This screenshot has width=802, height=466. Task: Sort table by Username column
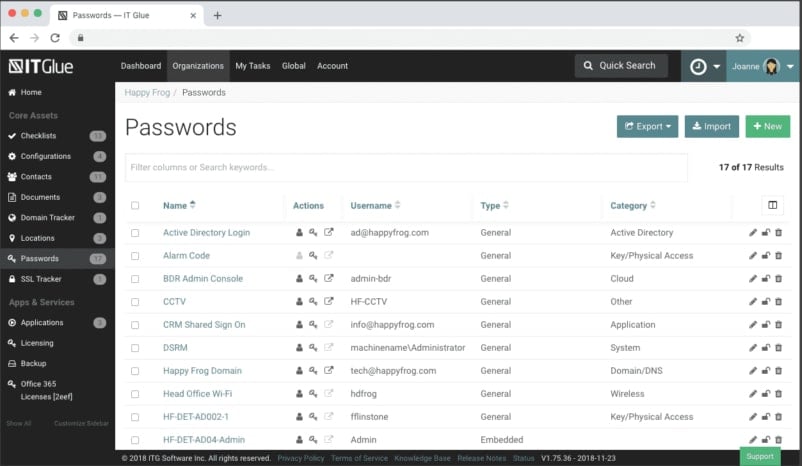[x=375, y=205]
